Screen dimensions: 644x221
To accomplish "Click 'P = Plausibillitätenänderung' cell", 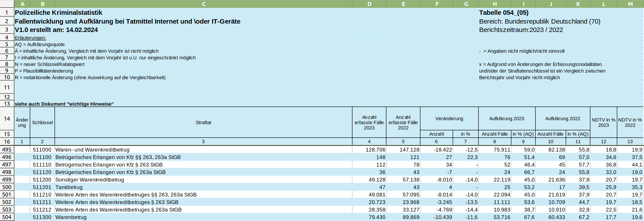I will pos(44,71).
